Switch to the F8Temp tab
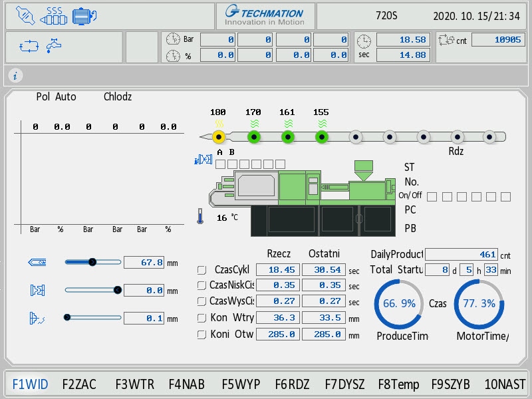532x399 pixels. point(398,384)
